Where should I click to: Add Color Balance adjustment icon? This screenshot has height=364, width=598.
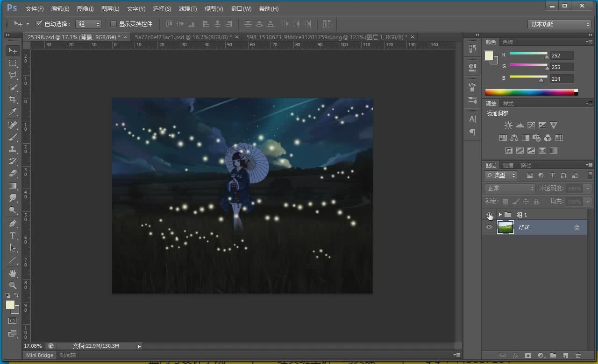[x=514, y=138]
